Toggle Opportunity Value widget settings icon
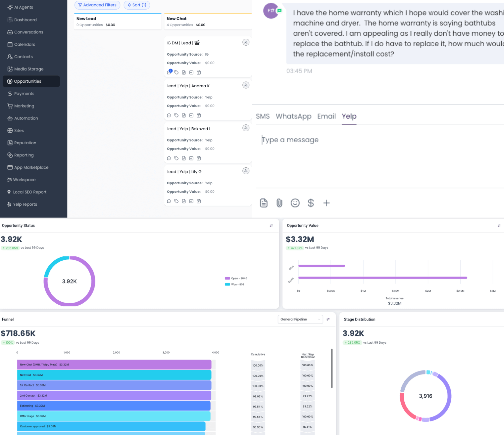504x435 pixels. coord(499,226)
